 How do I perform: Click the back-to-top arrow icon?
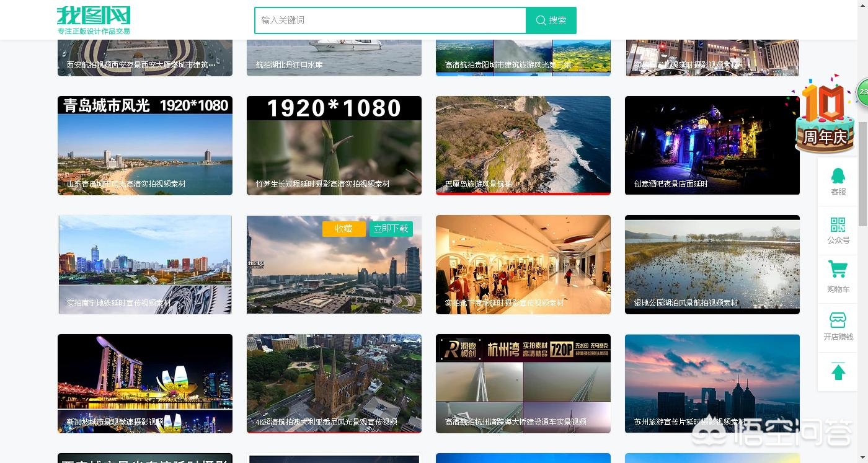coord(838,372)
